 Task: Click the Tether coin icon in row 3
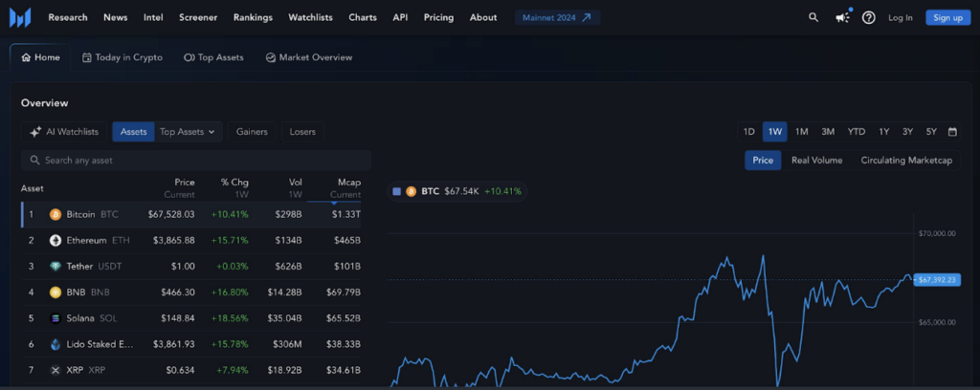(56, 267)
